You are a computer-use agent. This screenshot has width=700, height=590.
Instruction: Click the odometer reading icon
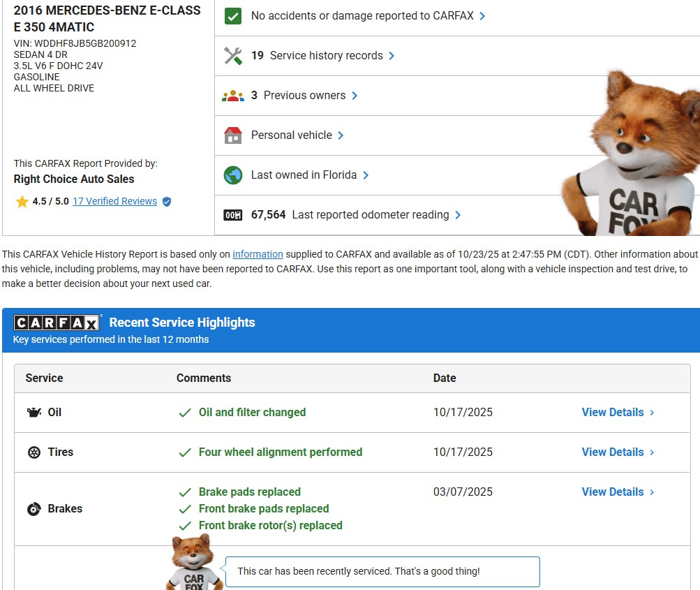(x=233, y=215)
